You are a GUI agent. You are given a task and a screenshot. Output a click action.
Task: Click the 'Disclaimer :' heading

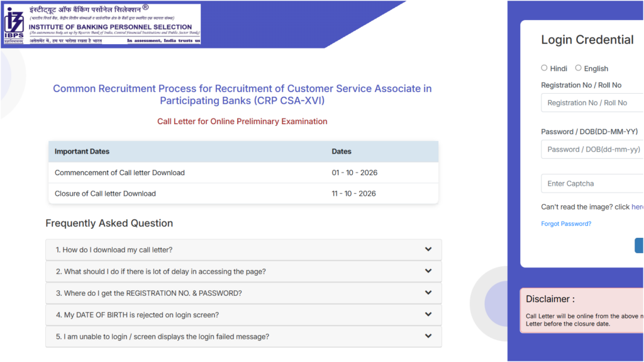(550, 299)
